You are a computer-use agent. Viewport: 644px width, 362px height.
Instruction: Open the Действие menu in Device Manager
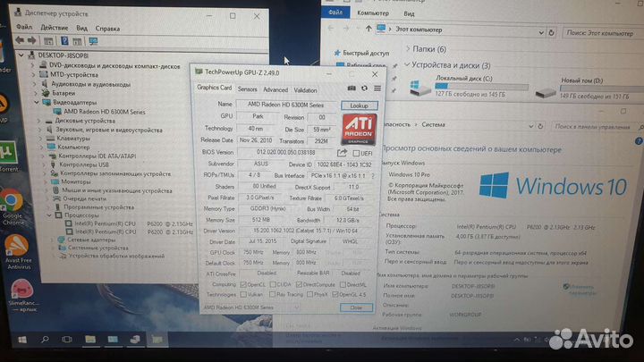click(55, 28)
